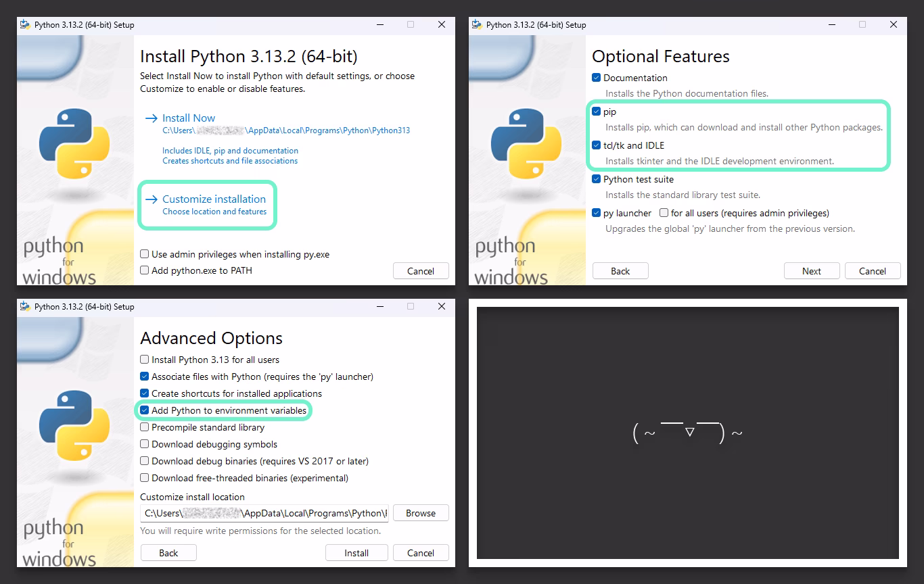Click Browse beside the install location
The height and width of the screenshot is (584, 924).
[421, 513]
